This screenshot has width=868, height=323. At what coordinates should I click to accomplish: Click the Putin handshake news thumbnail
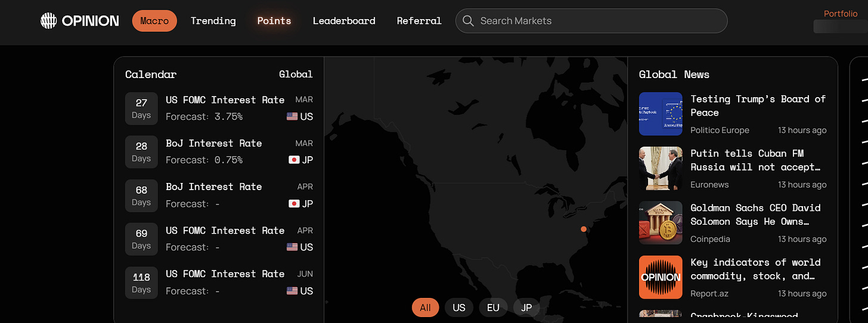click(x=661, y=169)
